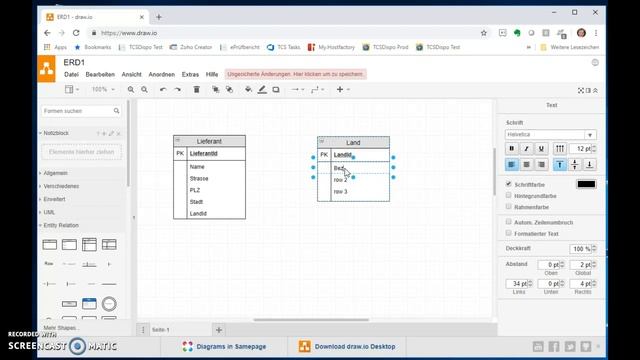Set vertical text direction

pyautogui.click(x=560, y=149)
